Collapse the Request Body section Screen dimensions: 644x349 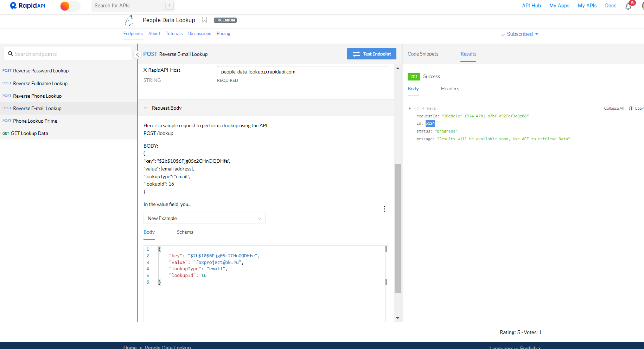(x=146, y=108)
